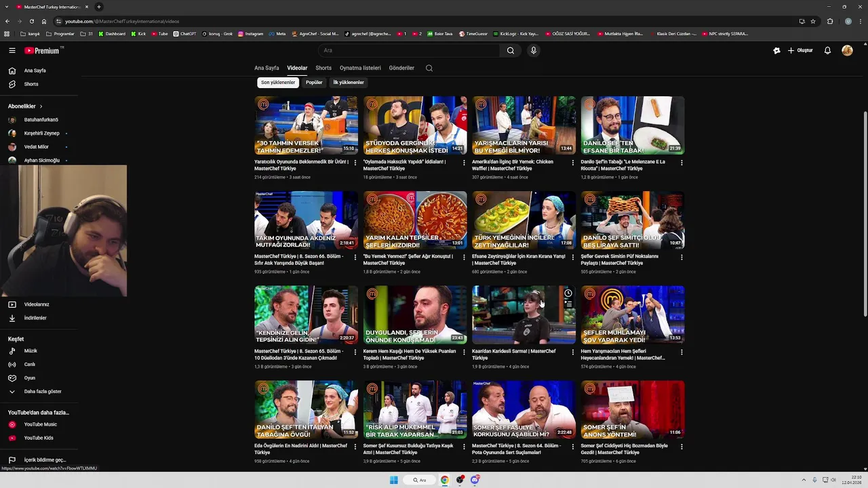Open Chrome icon in taskbar

point(445,480)
